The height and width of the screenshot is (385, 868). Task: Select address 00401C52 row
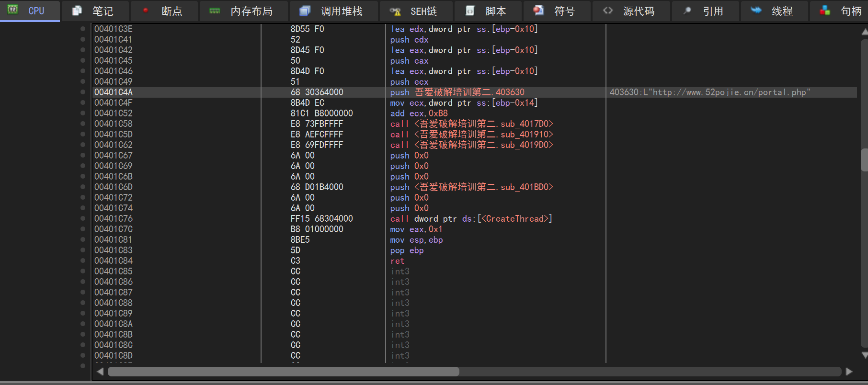pyautogui.click(x=114, y=113)
